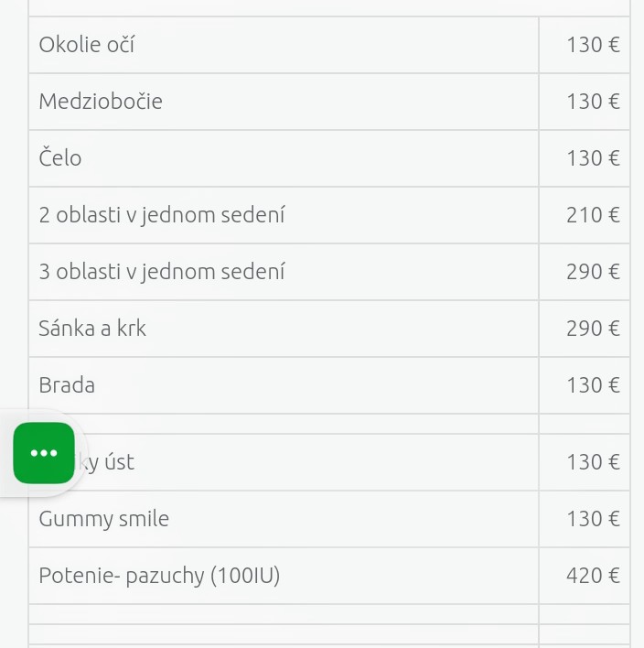Select the 130 € price next to Medziobočie

(593, 102)
